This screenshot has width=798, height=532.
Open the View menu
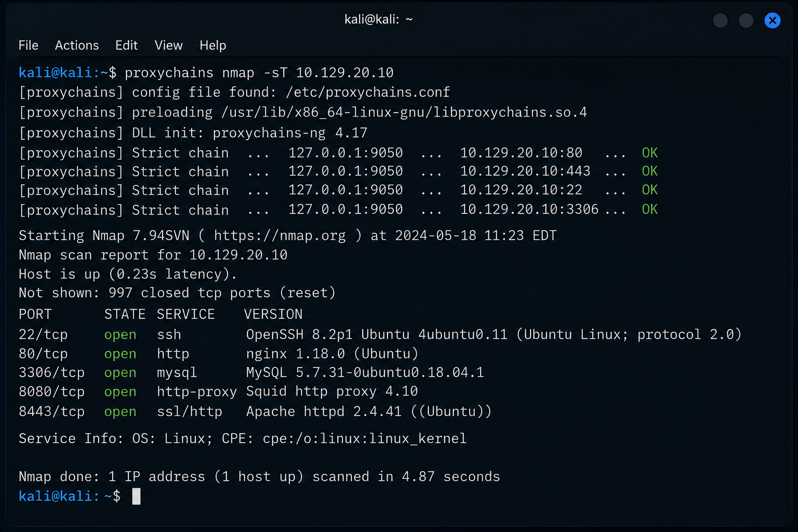[168, 46]
